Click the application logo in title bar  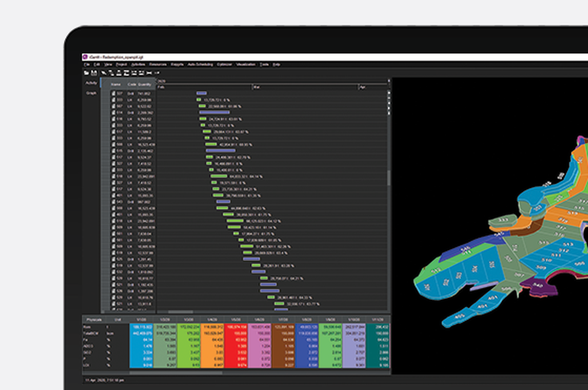pos(85,57)
